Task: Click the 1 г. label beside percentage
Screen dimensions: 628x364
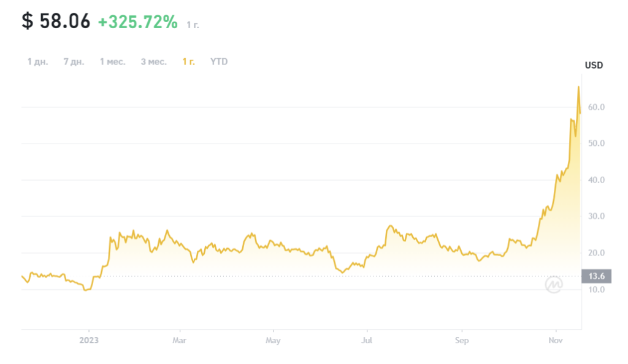Action: tap(193, 25)
